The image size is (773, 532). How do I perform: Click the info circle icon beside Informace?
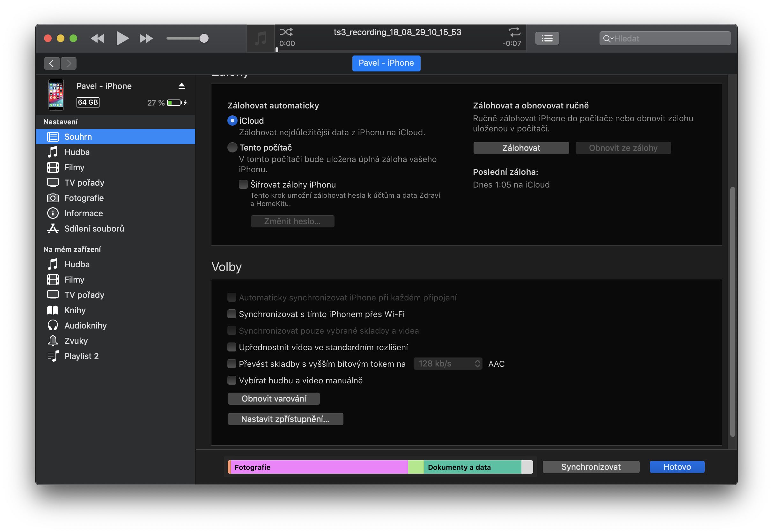[53, 213]
